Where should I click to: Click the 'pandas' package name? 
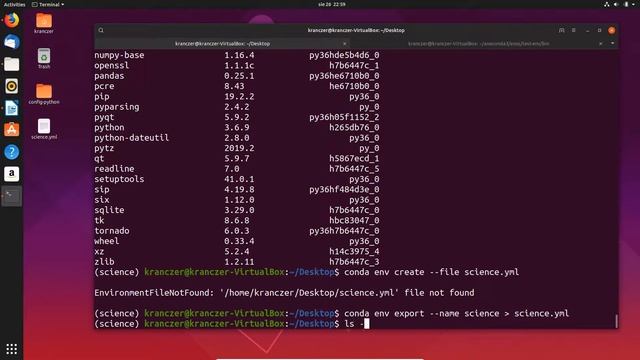click(x=109, y=76)
